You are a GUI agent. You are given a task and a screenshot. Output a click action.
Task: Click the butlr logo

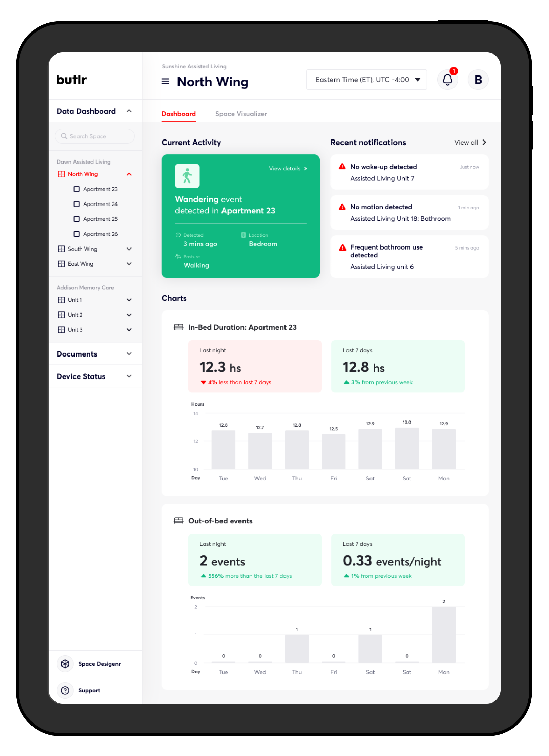[x=71, y=80]
